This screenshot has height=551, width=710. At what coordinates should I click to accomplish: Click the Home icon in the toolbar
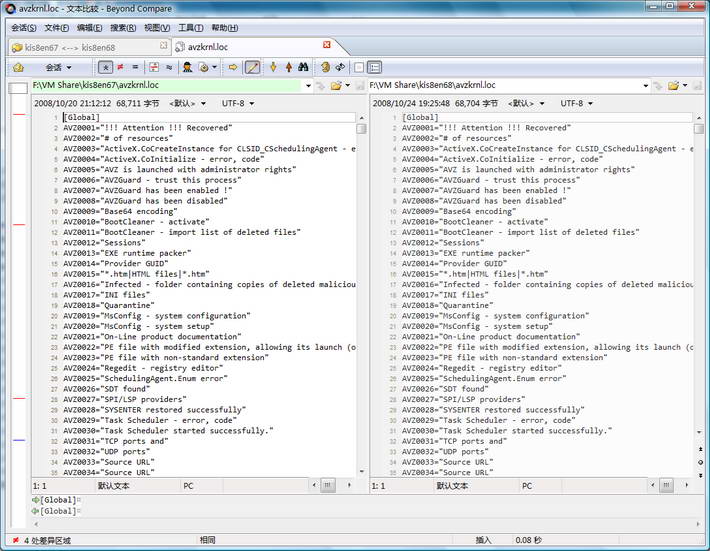click(18, 67)
